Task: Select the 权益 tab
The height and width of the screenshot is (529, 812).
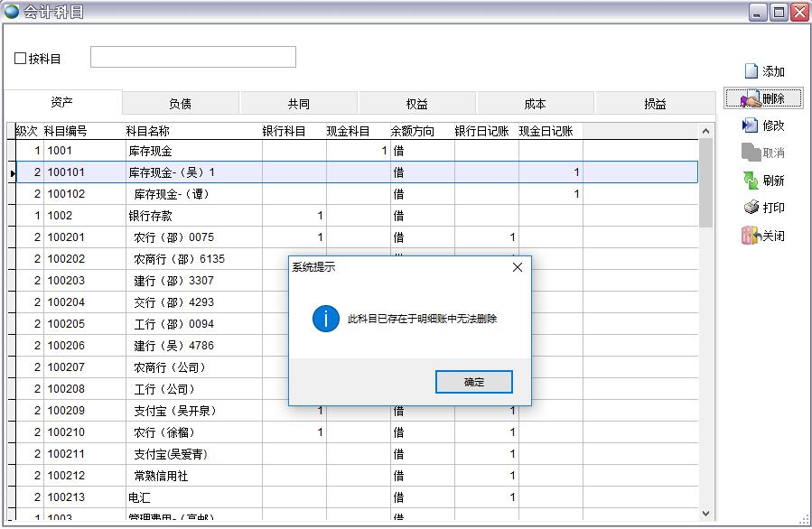Action: (x=416, y=104)
